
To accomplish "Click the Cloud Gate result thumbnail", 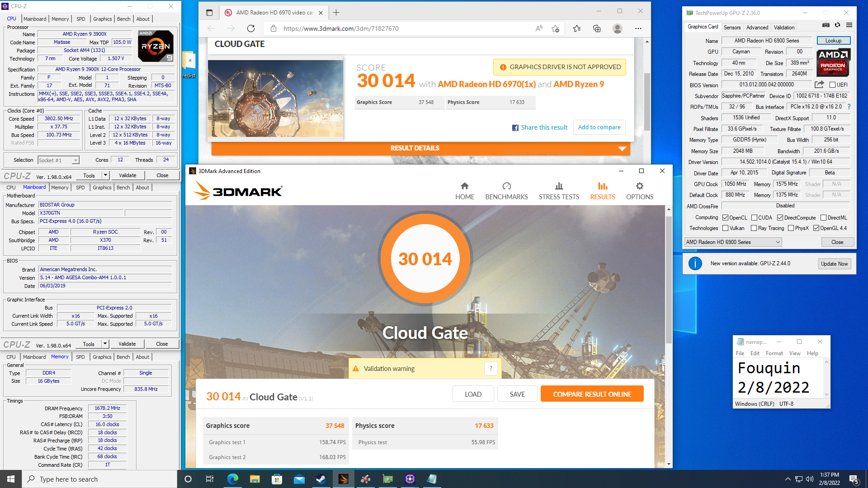I will [275, 98].
